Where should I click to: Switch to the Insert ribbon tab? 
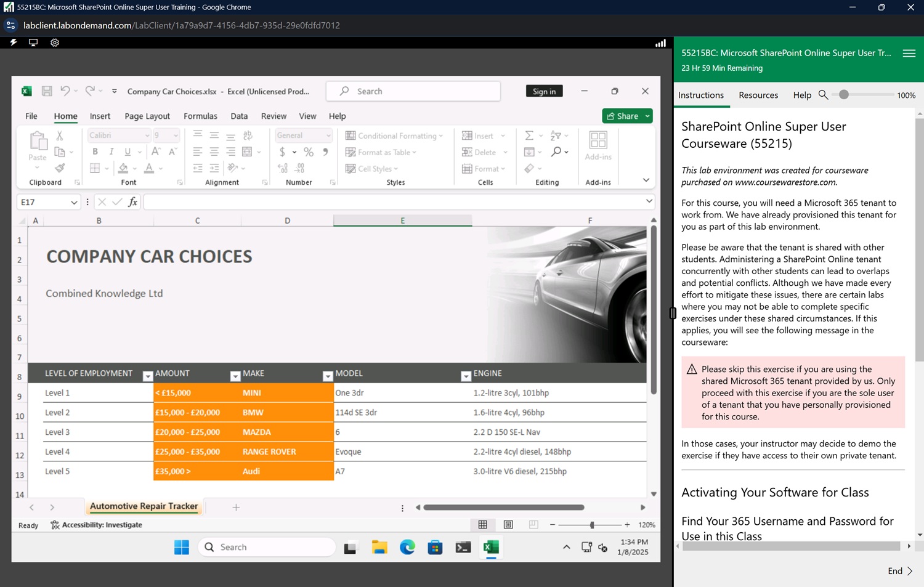click(x=100, y=116)
